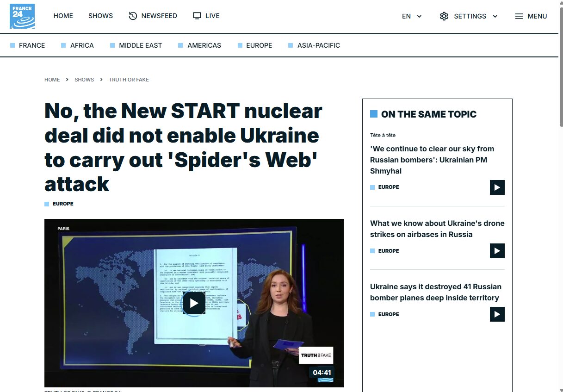Image resolution: width=563 pixels, height=392 pixels.
Task: Open the SHOWS menu item
Action: [x=100, y=16]
